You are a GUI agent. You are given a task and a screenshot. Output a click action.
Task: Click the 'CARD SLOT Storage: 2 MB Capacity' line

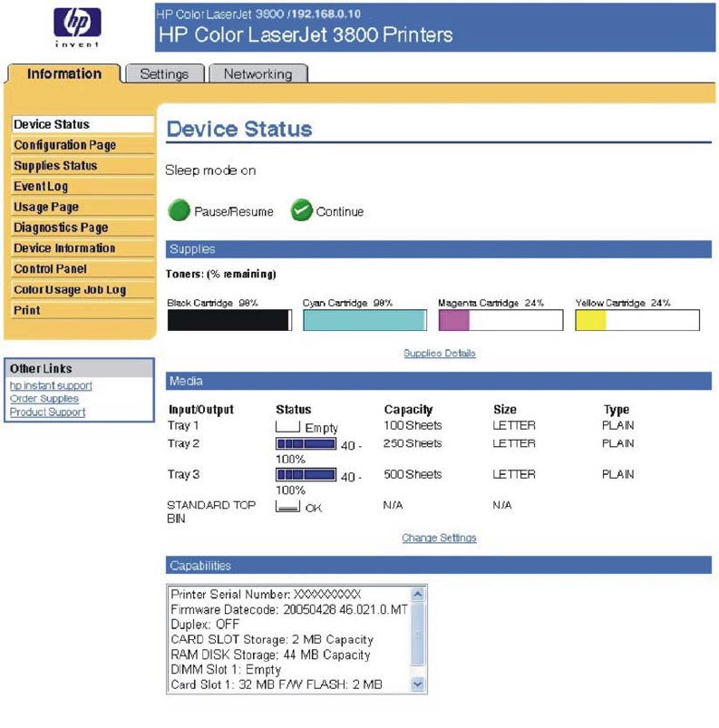pyautogui.click(x=272, y=639)
